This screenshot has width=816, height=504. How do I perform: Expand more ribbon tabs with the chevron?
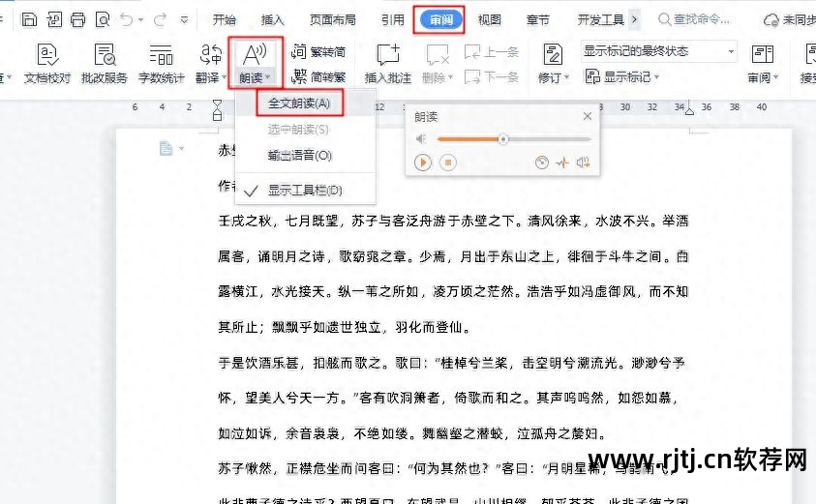[634, 19]
